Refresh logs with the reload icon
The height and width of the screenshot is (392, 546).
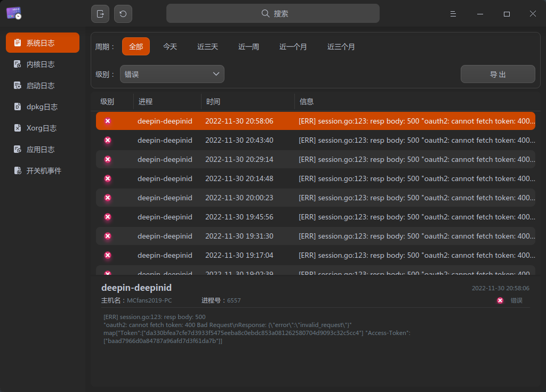(x=123, y=13)
